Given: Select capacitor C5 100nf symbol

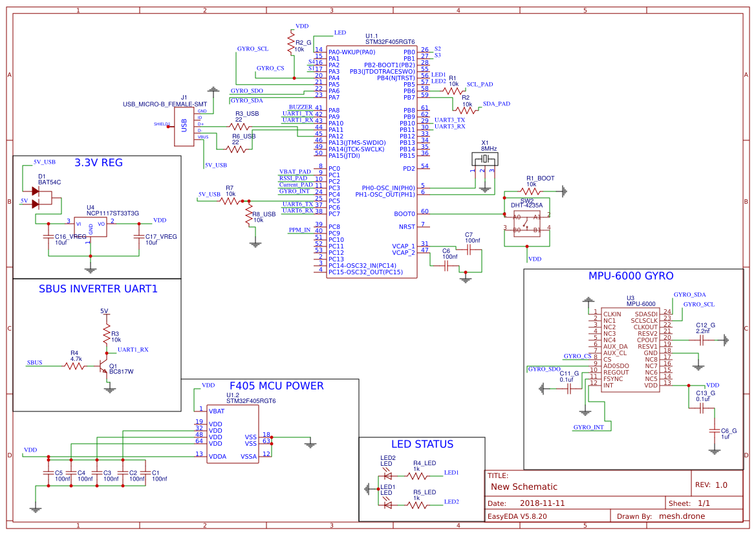Looking at the screenshot, I should (x=48, y=473).
